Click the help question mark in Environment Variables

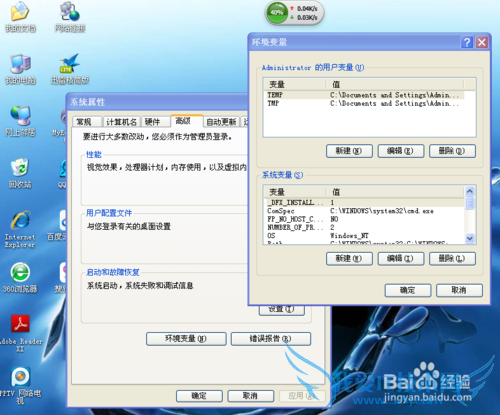click(467, 42)
